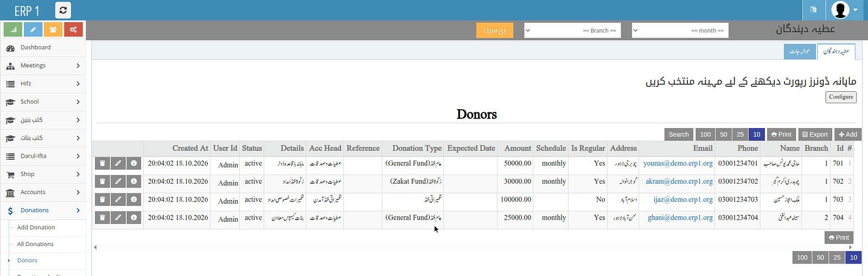Expand the Meetings sidebar menu
Image resolution: width=868 pixels, height=276 pixels.
(43, 66)
